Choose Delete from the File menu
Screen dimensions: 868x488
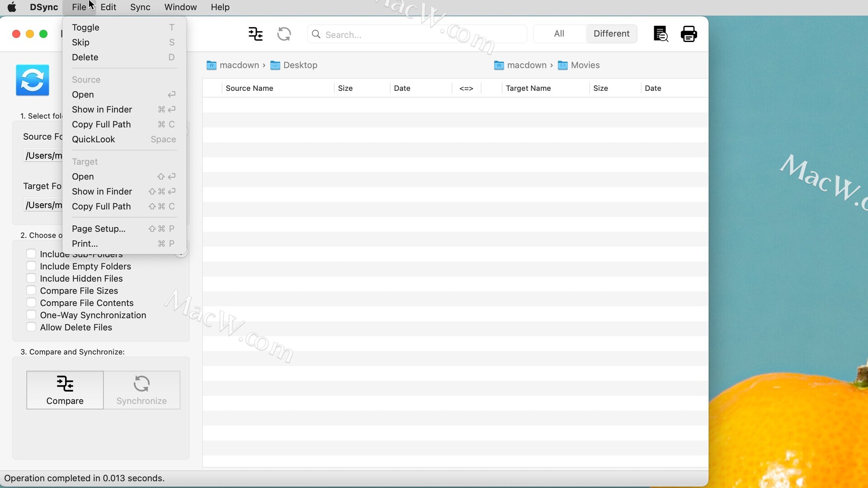pos(124,57)
